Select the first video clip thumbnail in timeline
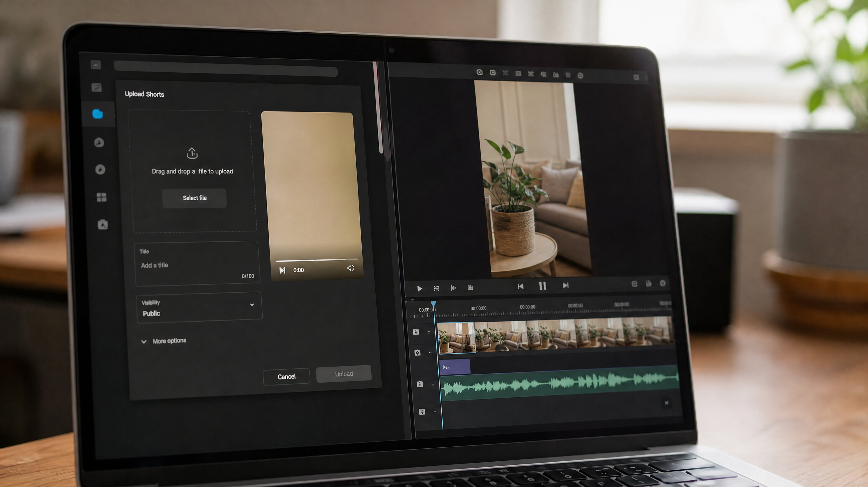 [456, 337]
